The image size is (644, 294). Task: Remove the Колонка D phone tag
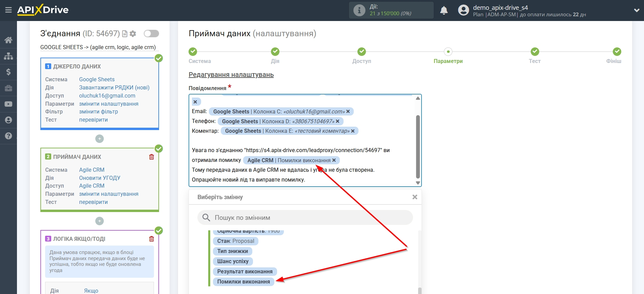coord(338,121)
